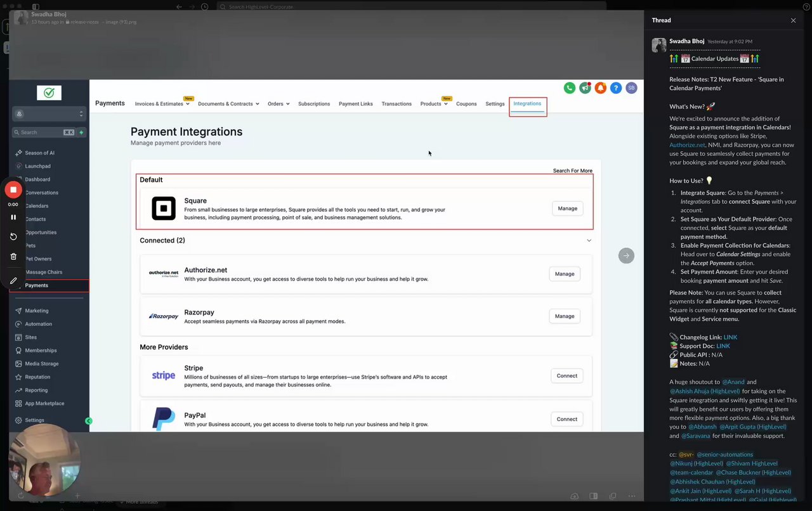Open the Marketing sidebar item
812x511 pixels.
[x=37, y=311]
